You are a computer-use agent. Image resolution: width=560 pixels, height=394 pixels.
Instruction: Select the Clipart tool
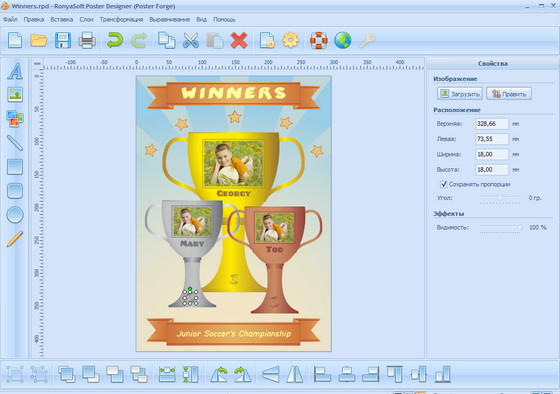pos(15,119)
